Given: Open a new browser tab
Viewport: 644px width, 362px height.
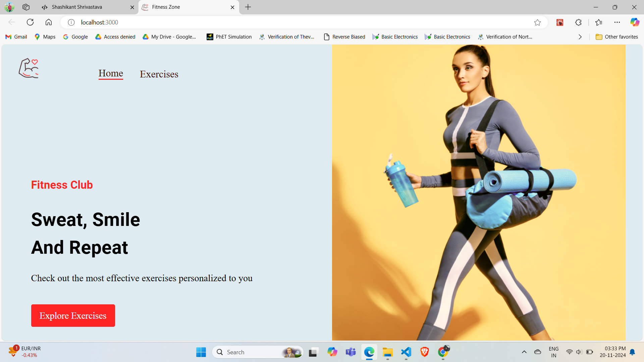Looking at the screenshot, I should pos(248,7).
